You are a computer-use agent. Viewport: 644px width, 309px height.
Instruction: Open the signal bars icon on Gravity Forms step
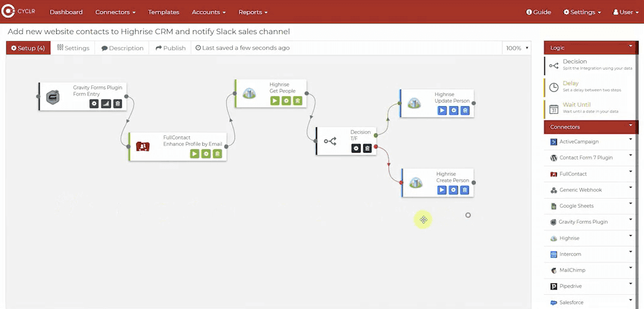coord(106,104)
